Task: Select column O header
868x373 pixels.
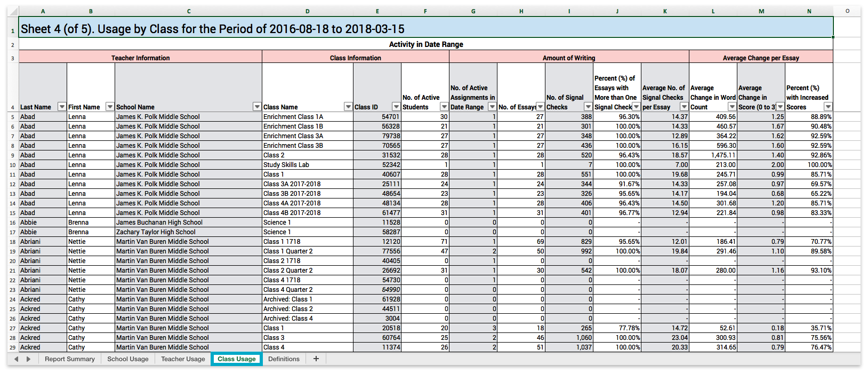Action: [847, 11]
